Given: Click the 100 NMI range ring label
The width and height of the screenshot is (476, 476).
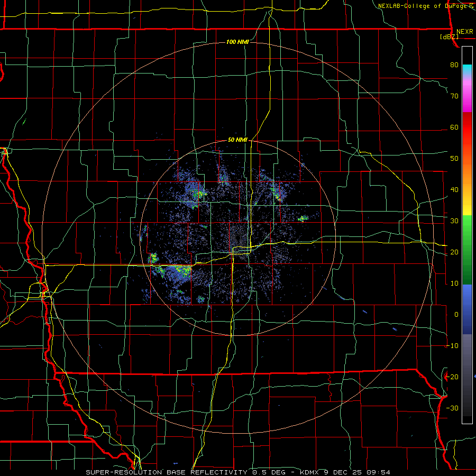Looking at the screenshot, I should 237,42.
